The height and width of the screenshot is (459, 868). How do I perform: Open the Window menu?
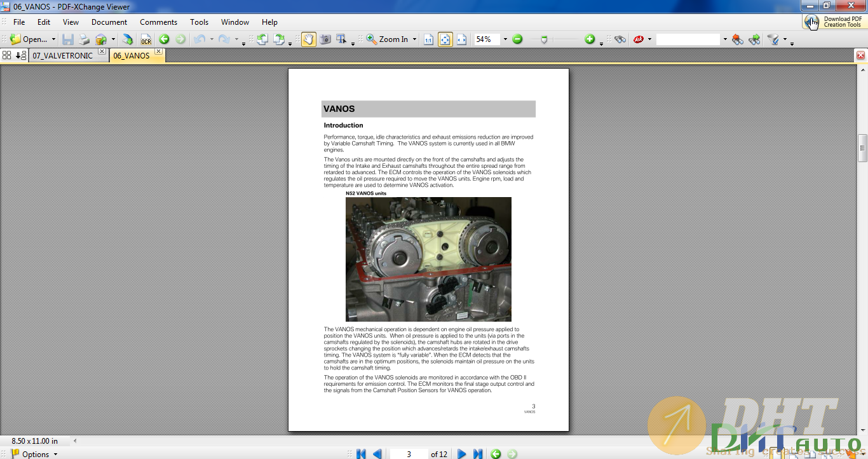[235, 22]
